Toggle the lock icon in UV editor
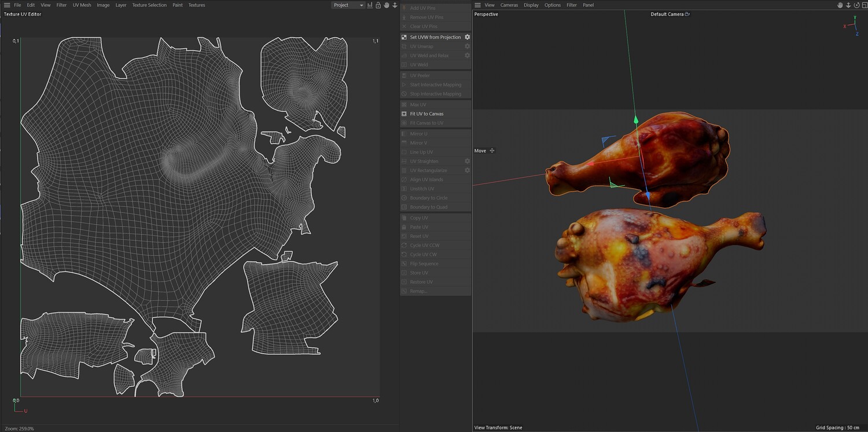Screen dimensions: 868x432 click(378, 5)
